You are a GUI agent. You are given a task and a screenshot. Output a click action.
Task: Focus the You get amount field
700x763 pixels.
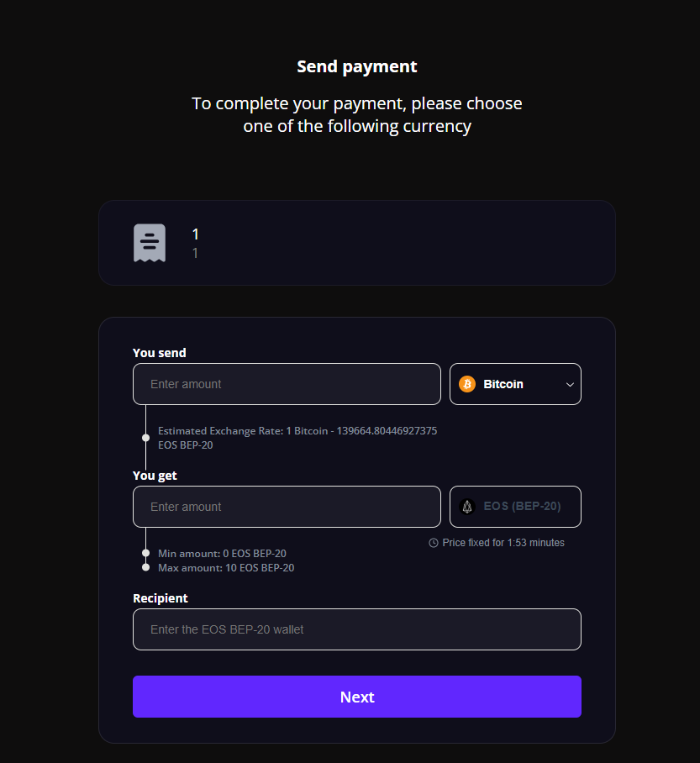pyautogui.click(x=287, y=507)
